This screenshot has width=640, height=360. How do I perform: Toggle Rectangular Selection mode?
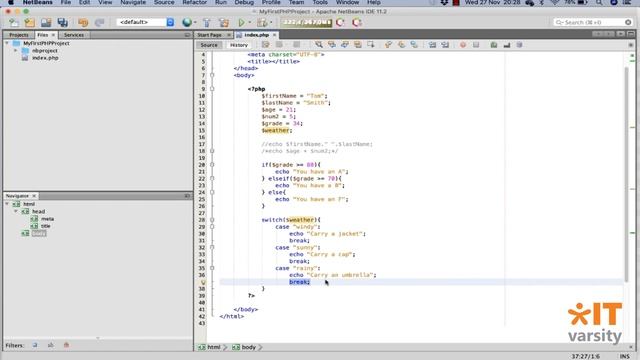[371, 45]
